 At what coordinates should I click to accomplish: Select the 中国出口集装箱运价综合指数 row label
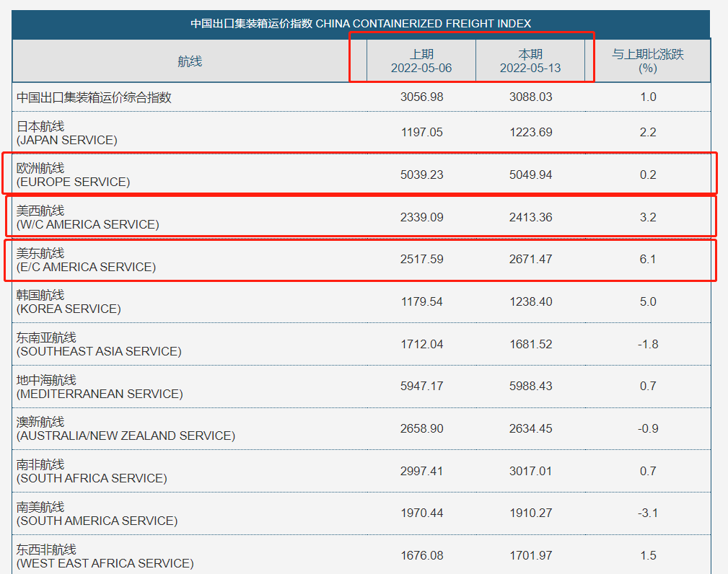95,97
